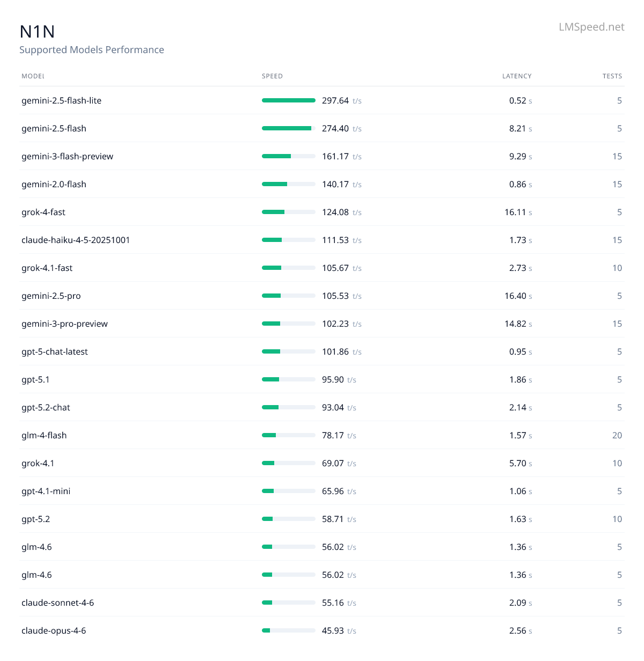The image size is (644, 661).
Task: Click the gemini-3-flash-preview speed bar
Action: click(x=289, y=156)
